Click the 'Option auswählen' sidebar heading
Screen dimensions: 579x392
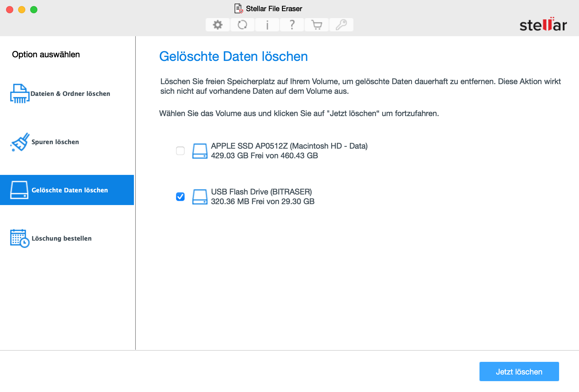[x=46, y=54]
